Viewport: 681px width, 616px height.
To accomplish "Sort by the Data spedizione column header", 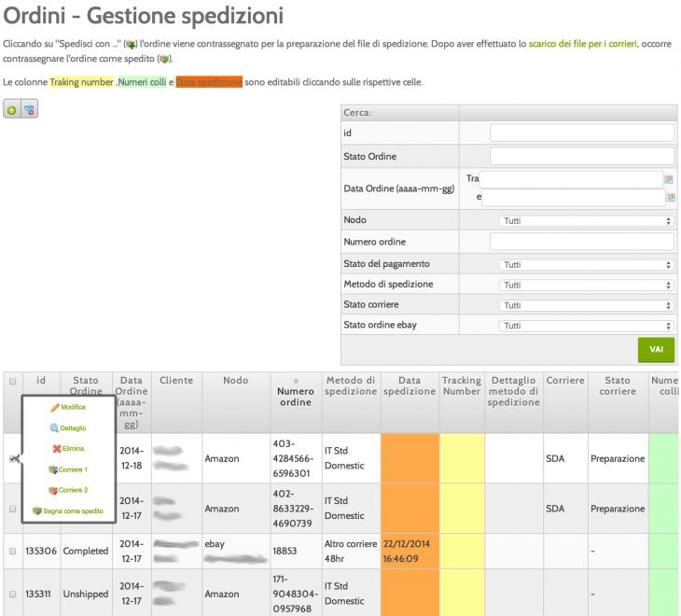I will tap(410, 385).
